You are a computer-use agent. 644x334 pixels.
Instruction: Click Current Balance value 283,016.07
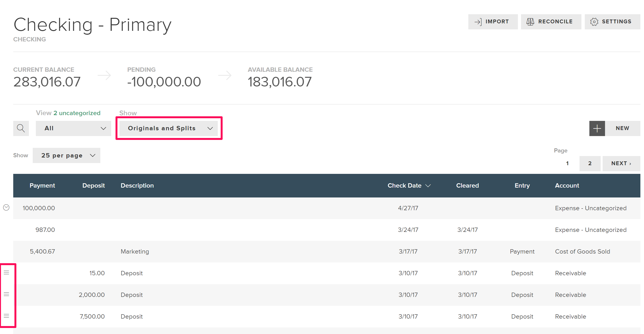pyautogui.click(x=47, y=82)
